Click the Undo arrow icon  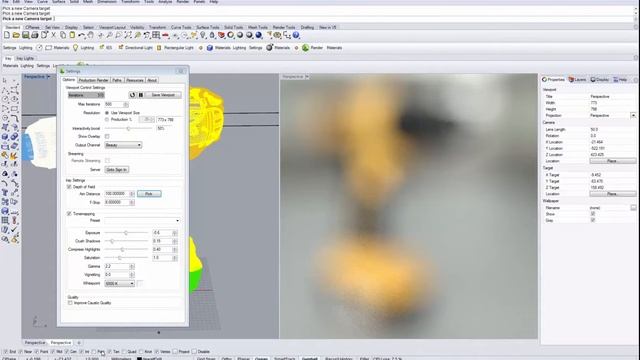(82, 36)
